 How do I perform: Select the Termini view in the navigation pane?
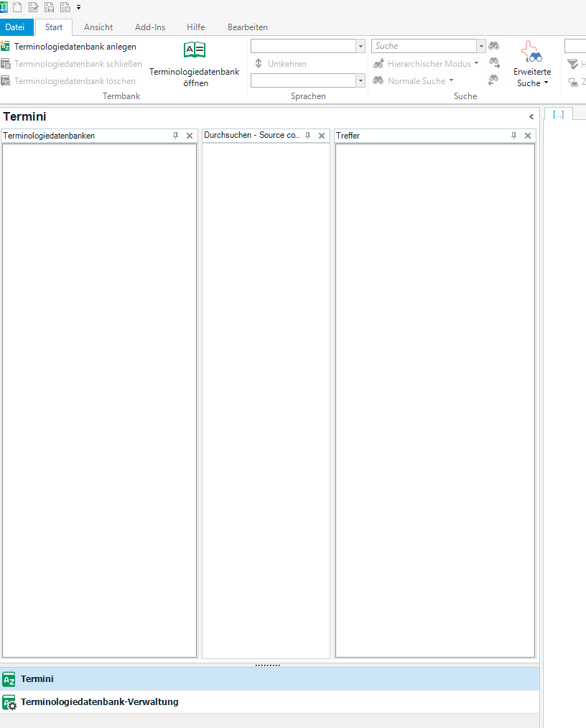click(x=270, y=679)
